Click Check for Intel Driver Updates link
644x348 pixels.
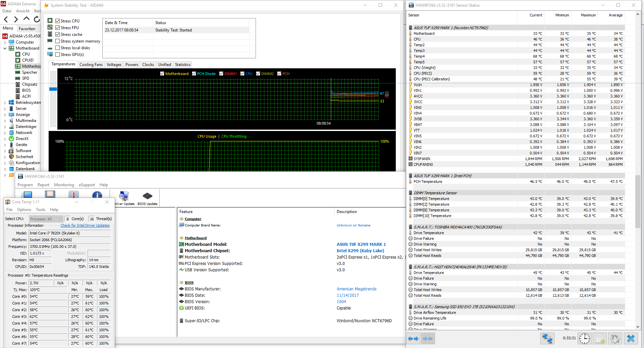point(85,225)
